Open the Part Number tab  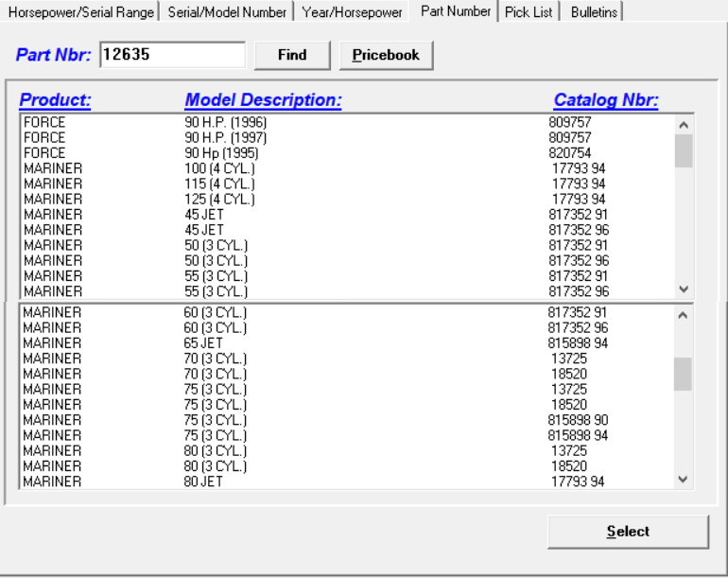456,10
